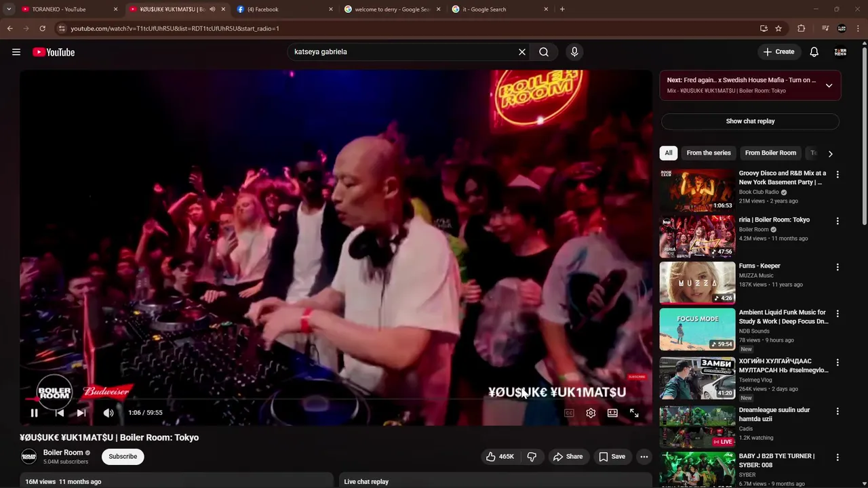Go to YouTube home via the logo
Screen dimensions: 868x488
54,52
